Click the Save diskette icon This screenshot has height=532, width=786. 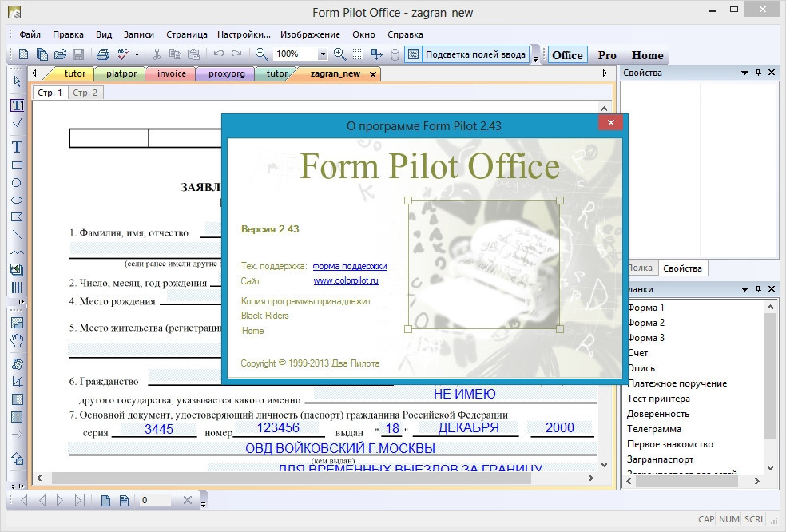click(x=78, y=54)
